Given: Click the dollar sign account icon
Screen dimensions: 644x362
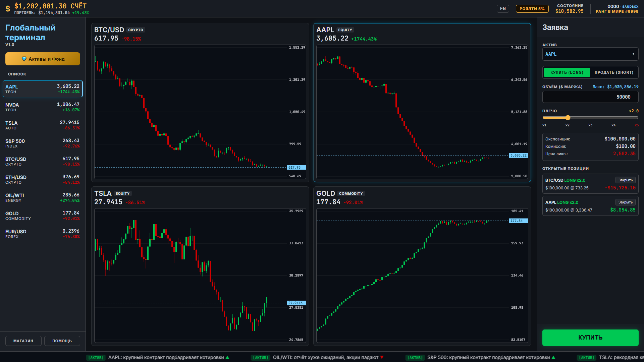Looking at the screenshot, I should [8, 9].
